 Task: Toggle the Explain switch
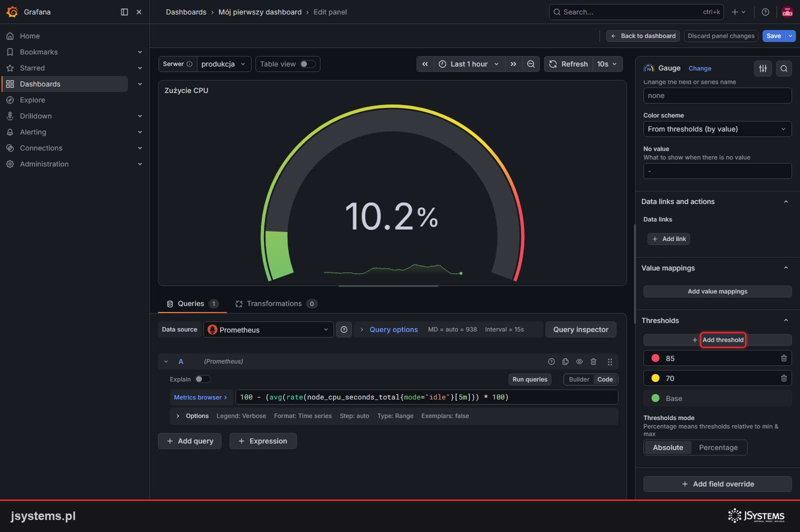(x=203, y=379)
